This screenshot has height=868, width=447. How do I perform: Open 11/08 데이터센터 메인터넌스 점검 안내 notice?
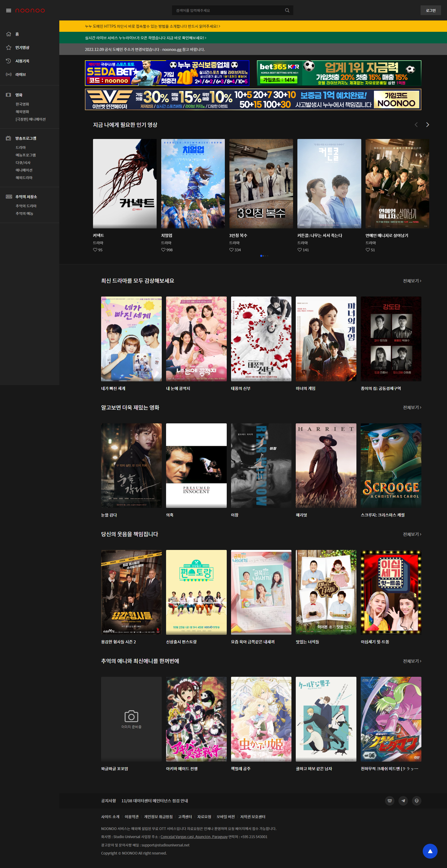(x=154, y=801)
